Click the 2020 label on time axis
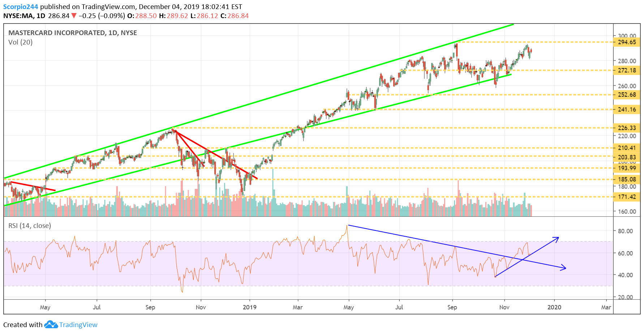Viewport: 644px width, 334px height. [554, 307]
